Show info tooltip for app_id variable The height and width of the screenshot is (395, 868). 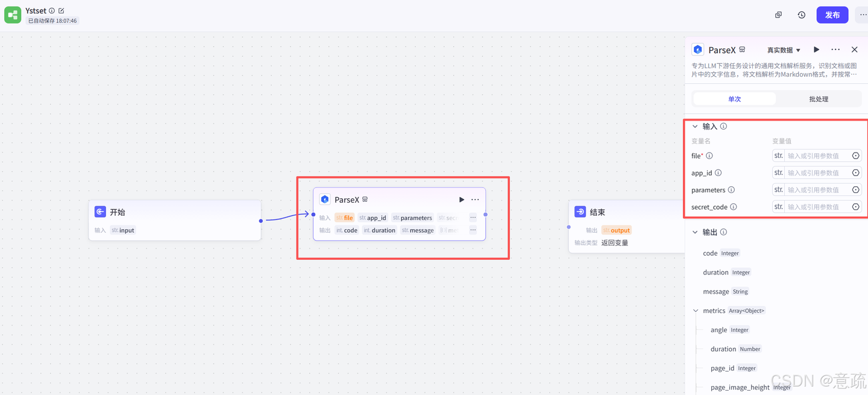(x=718, y=173)
